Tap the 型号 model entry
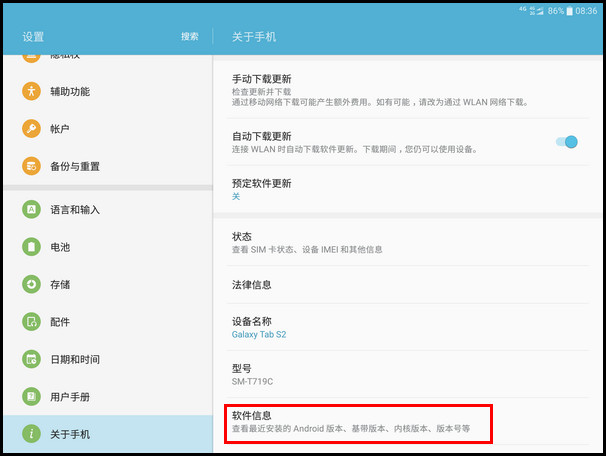The width and height of the screenshot is (606, 456). (408, 374)
